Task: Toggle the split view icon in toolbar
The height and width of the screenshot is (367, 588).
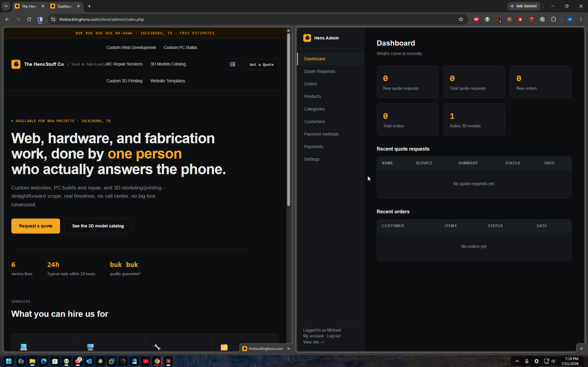Action: tap(40, 19)
